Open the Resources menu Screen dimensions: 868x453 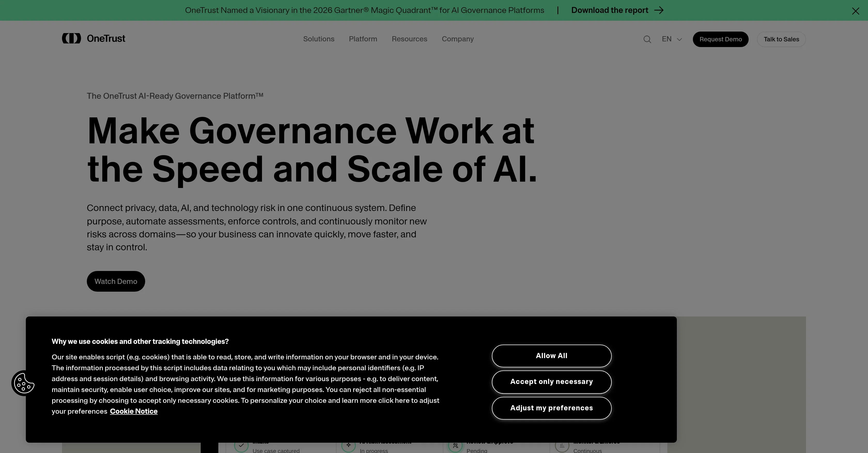409,39
